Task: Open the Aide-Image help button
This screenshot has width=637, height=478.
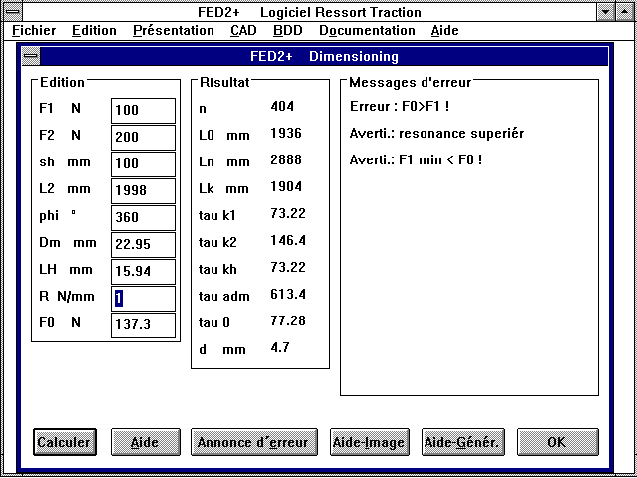Action: (370, 442)
